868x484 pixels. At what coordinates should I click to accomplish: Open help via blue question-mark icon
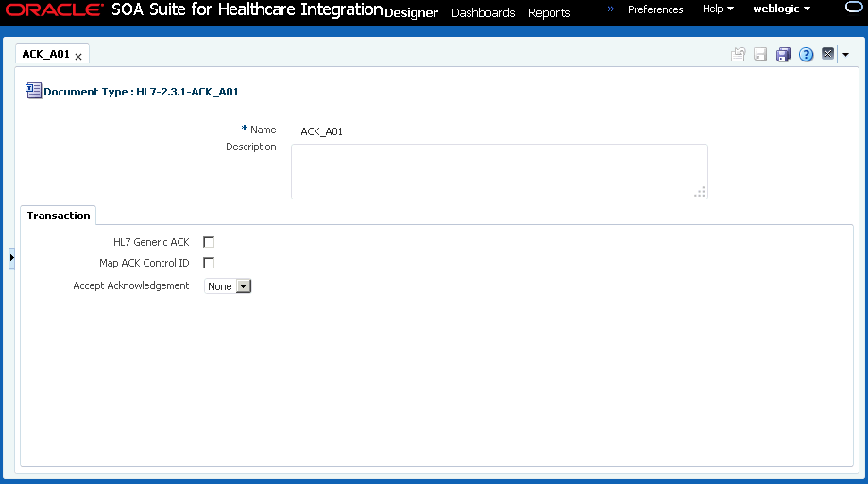click(806, 54)
